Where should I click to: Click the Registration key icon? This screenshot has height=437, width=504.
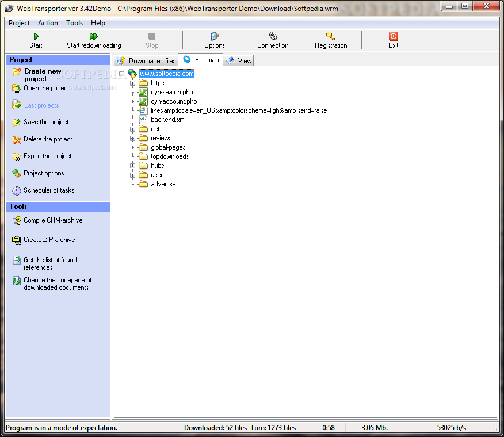tap(330, 36)
